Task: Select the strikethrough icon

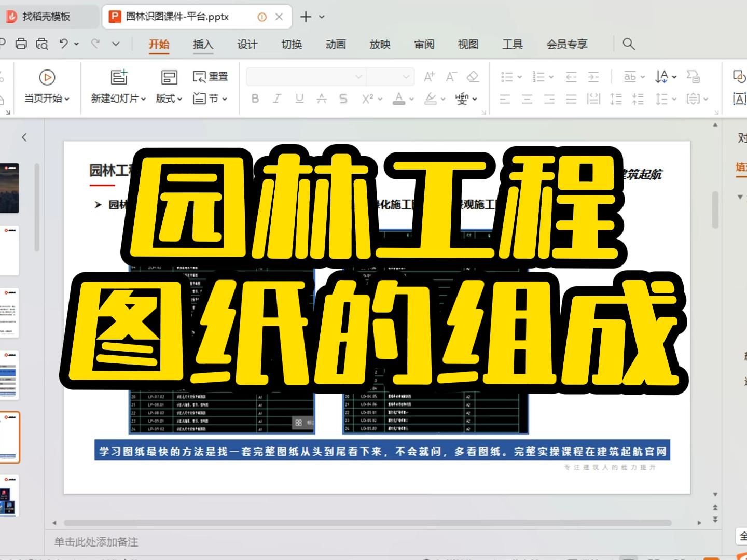Action: pos(343,99)
